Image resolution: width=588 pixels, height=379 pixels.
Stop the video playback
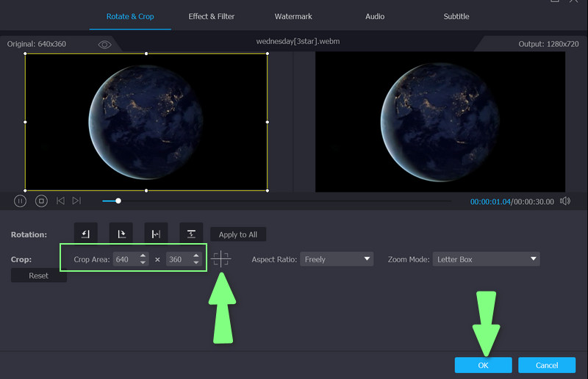[x=42, y=201]
